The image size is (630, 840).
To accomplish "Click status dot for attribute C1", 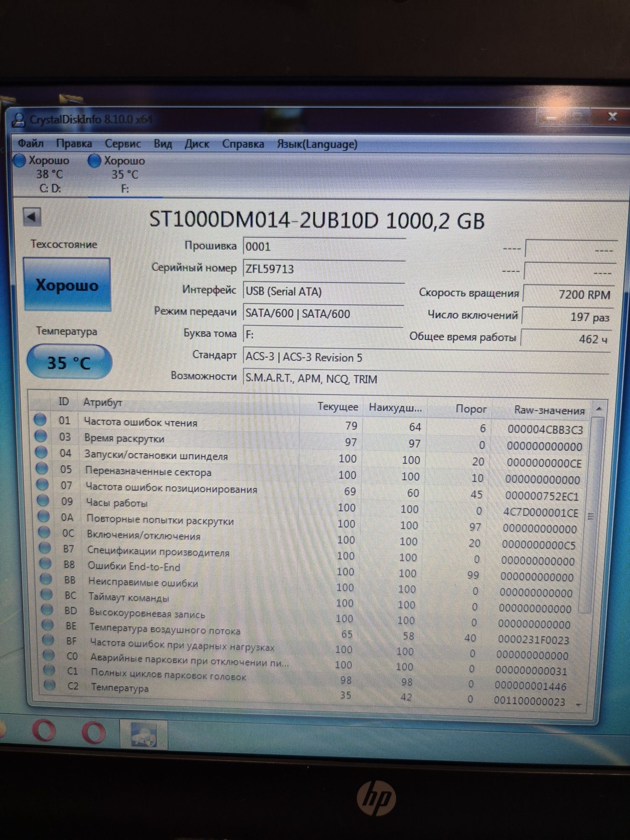I will (x=50, y=670).
